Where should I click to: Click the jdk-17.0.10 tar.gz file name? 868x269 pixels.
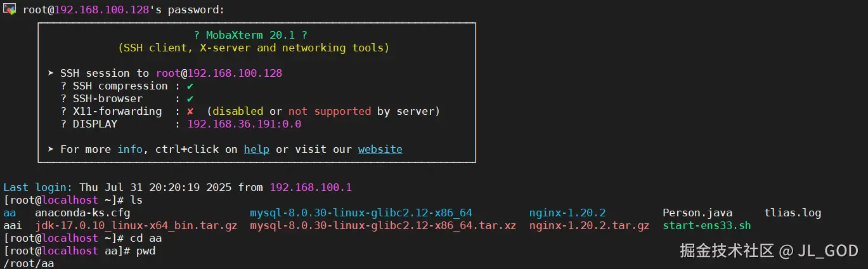[136, 225]
